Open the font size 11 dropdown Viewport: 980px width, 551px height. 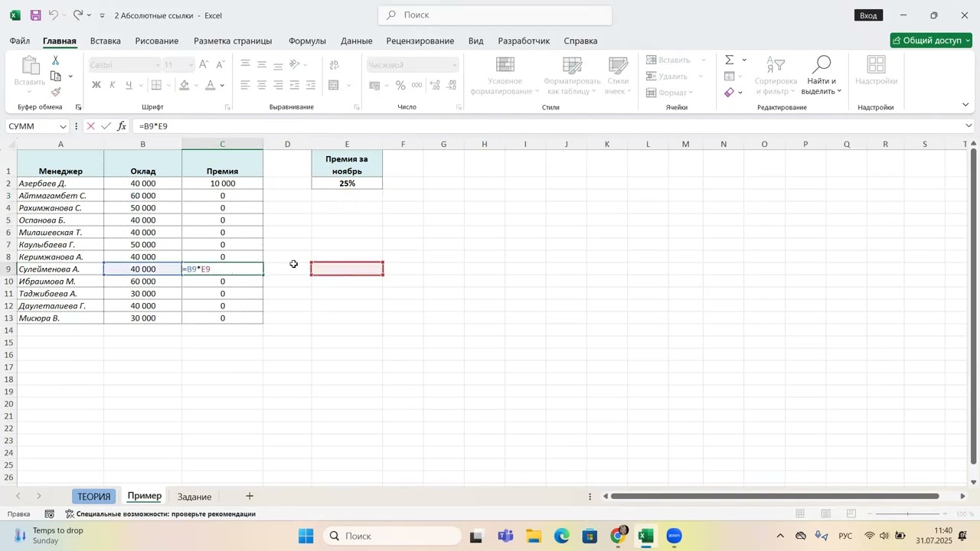[190, 65]
